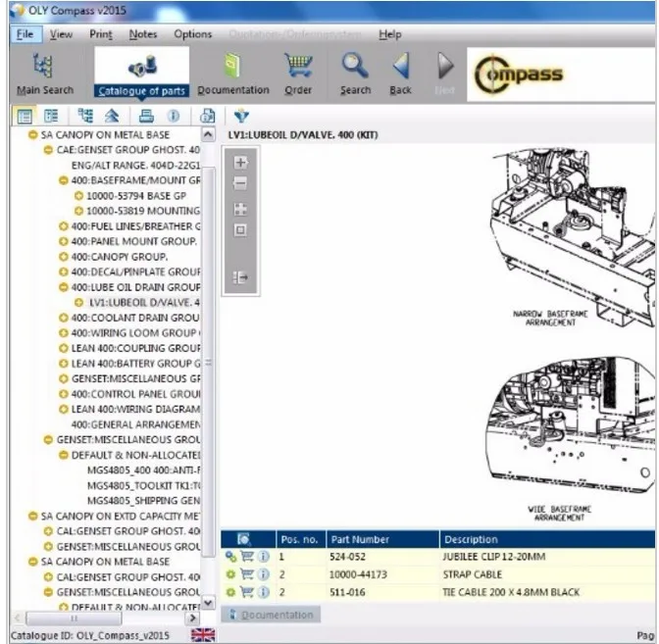Viewport: 659px width, 644px height.
Task: Sort by the Pos. no. column header
Action: click(301, 539)
